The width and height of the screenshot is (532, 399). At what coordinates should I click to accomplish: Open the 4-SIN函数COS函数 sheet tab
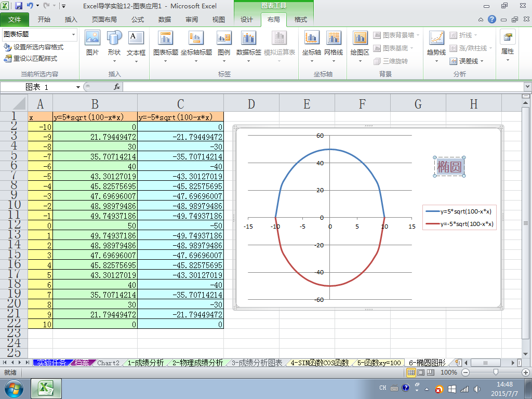[320, 363]
